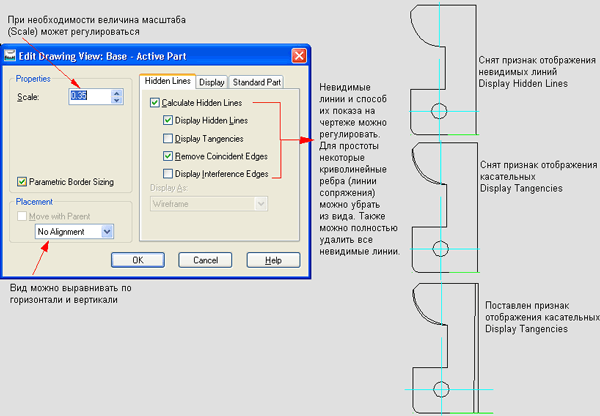Close the Edit Drawing View dialog

click(298, 57)
